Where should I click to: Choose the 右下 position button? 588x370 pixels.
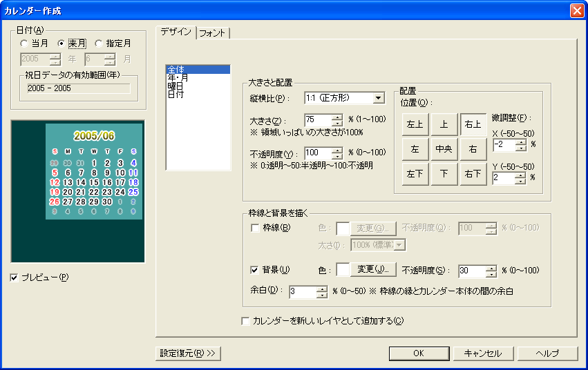pos(473,174)
